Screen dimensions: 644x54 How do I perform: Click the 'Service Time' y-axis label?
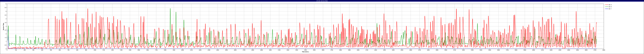coord(4,26)
